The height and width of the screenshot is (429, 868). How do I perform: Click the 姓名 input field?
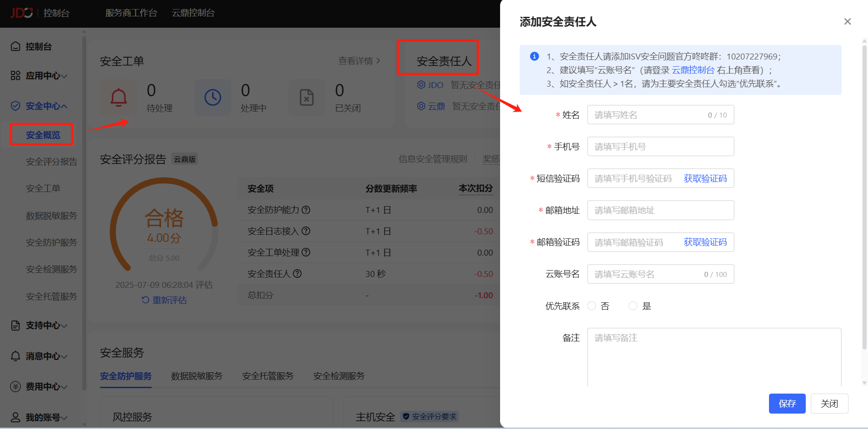tap(660, 114)
